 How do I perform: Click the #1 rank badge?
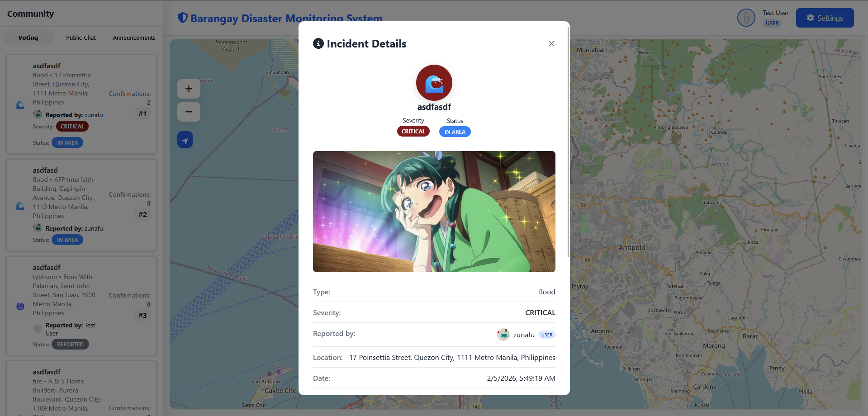(142, 114)
